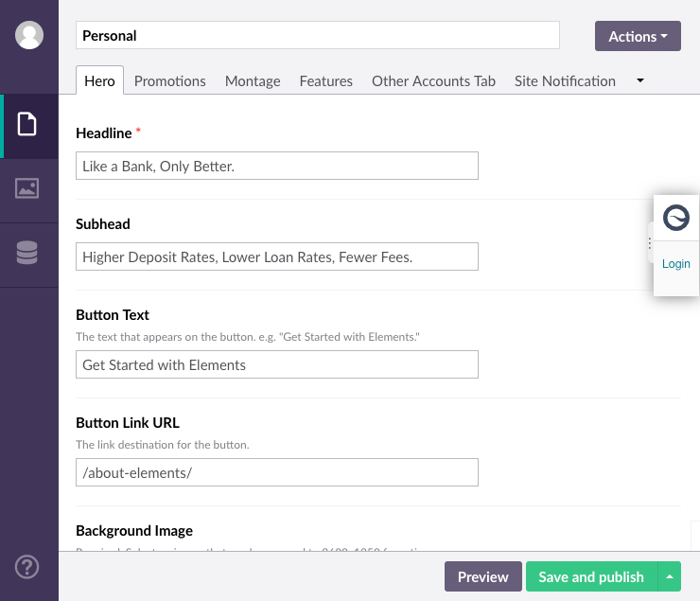Open the Save and publish arrow menu

pyautogui.click(x=670, y=576)
